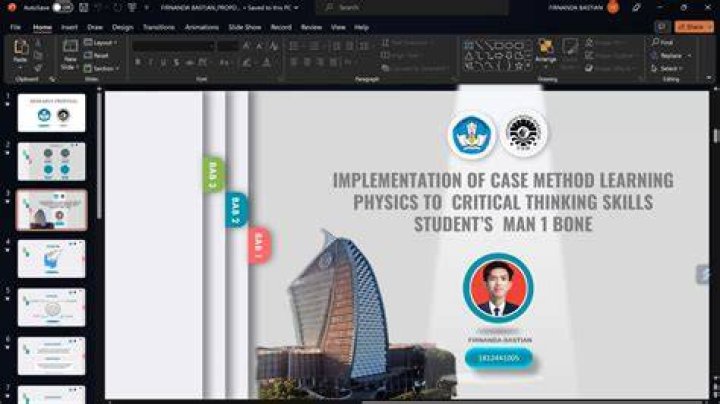The width and height of the screenshot is (720, 404).
Task: Open the Select dropdown in Editing
Action: pyautogui.click(x=667, y=68)
